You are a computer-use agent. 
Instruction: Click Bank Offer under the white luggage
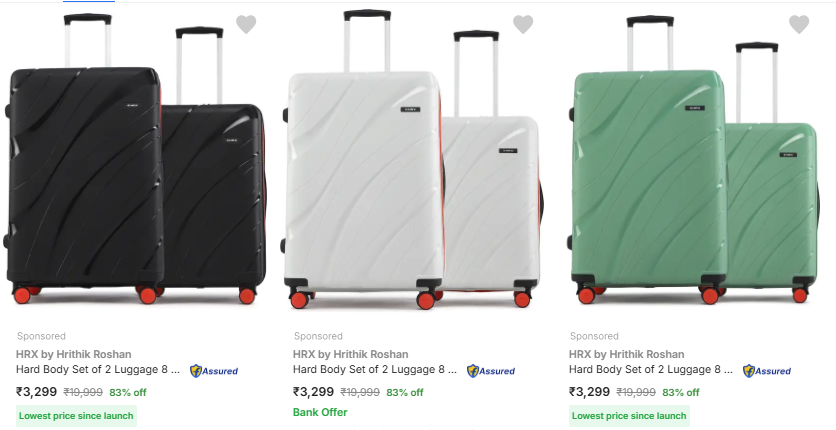(x=320, y=412)
